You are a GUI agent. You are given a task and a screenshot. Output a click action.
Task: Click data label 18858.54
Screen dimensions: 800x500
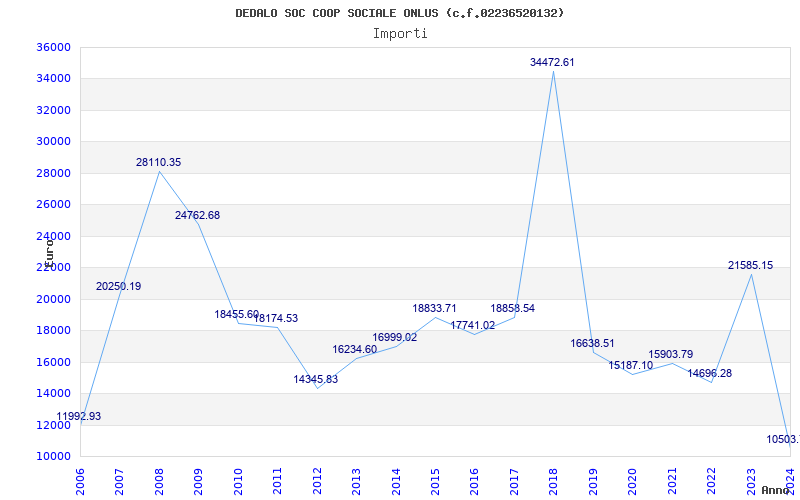[x=512, y=308]
